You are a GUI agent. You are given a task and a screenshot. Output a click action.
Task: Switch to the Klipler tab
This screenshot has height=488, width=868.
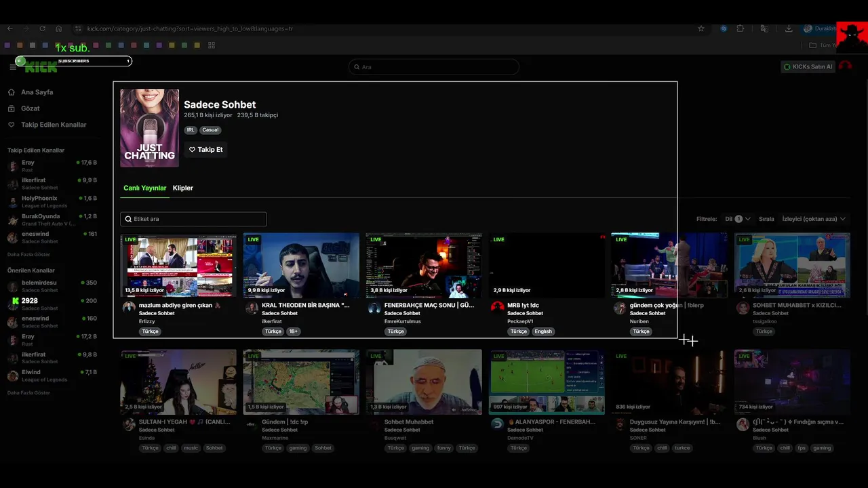(183, 188)
